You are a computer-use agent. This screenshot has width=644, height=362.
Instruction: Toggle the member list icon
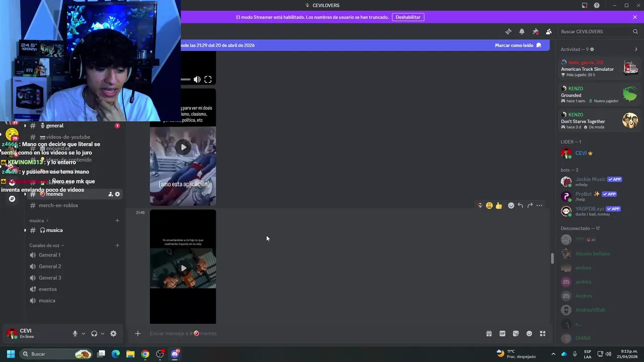(548, 31)
